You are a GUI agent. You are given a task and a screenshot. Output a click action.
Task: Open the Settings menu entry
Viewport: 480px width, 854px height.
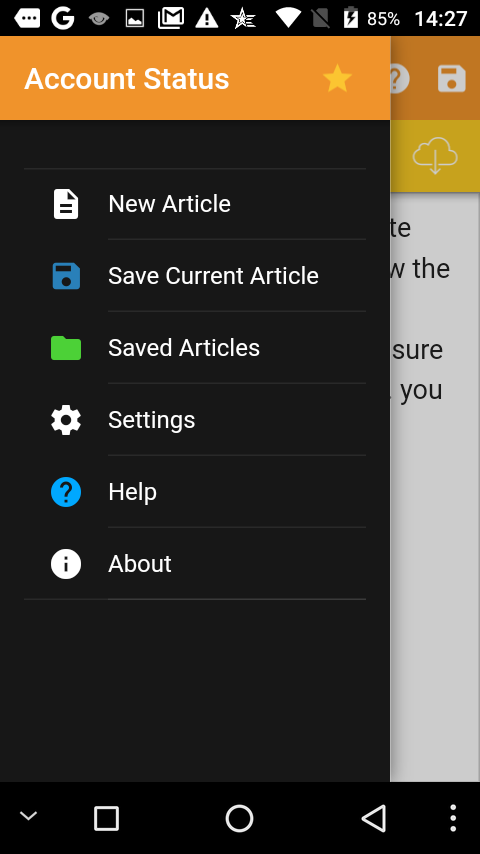195,420
